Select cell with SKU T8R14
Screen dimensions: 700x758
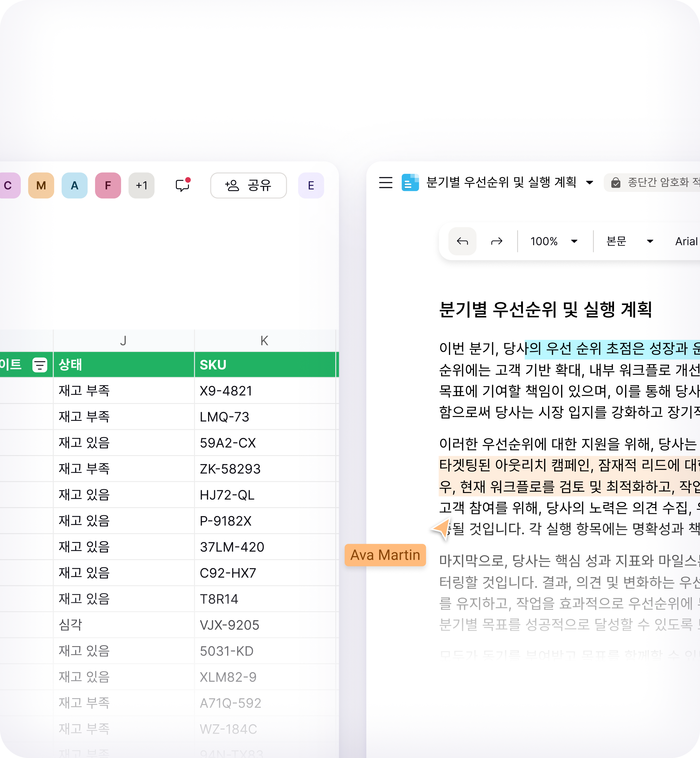265,599
